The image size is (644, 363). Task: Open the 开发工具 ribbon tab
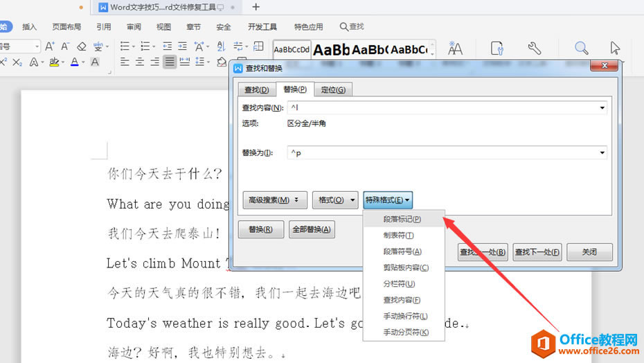pyautogui.click(x=262, y=27)
